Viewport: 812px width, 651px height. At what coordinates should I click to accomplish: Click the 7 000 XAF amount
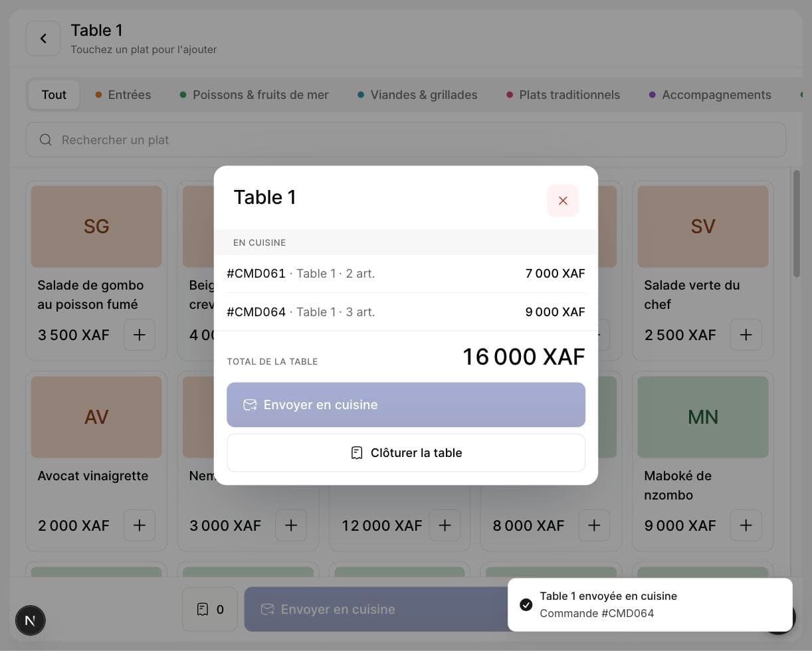coord(555,274)
